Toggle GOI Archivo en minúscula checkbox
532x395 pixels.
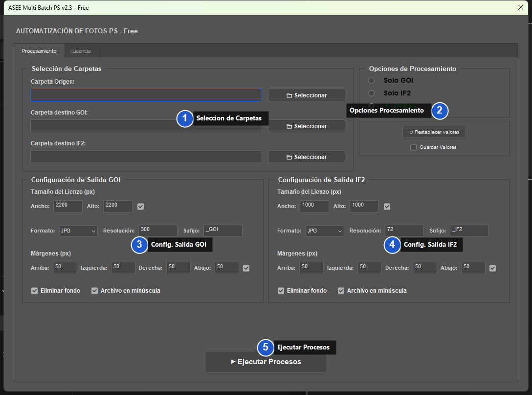94,291
